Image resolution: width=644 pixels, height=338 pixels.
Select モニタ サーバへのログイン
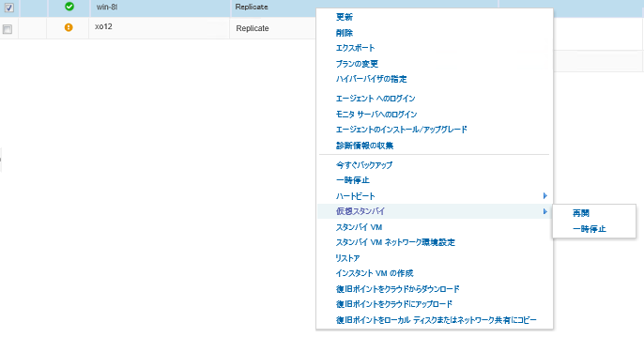tap(376, 115)
